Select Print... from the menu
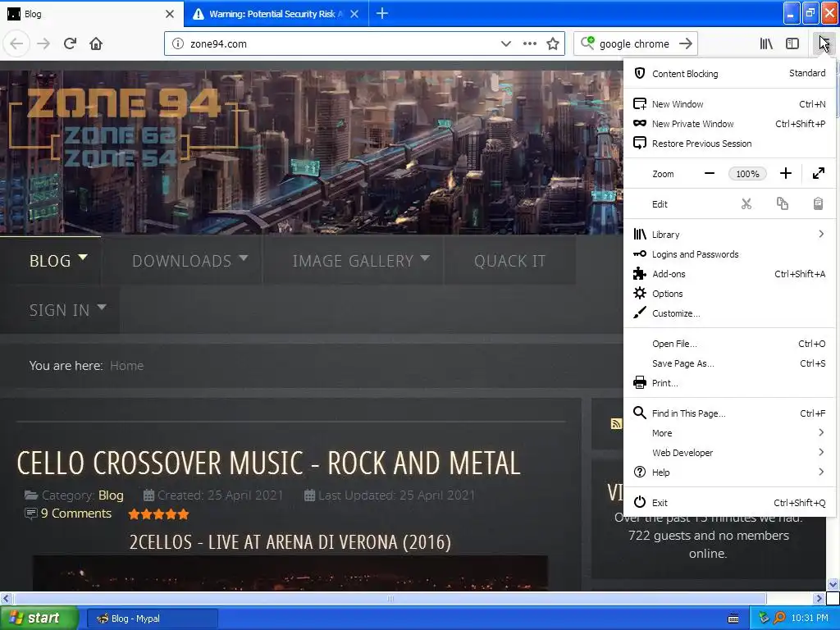The height and width of the screenshot is (630, 840). (x=729, y=383)
